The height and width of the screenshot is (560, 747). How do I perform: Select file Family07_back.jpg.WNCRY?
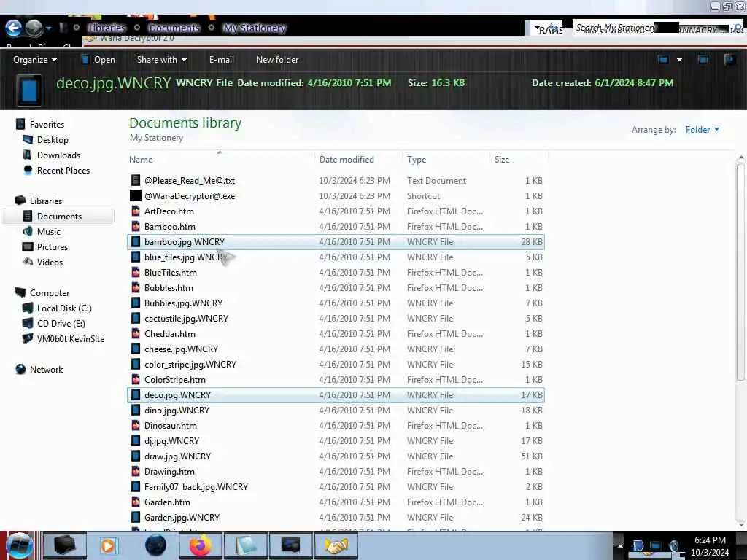pyautogui.click(x=336, y=486)
